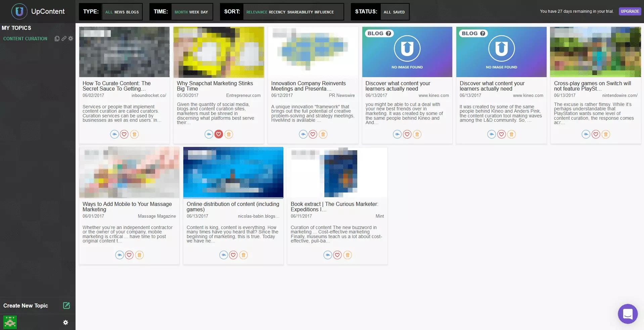Viewport: 644px width, 330px height.
Task: Favorite the Book extract Curious Marketer article
Action: tap(337, 255)
